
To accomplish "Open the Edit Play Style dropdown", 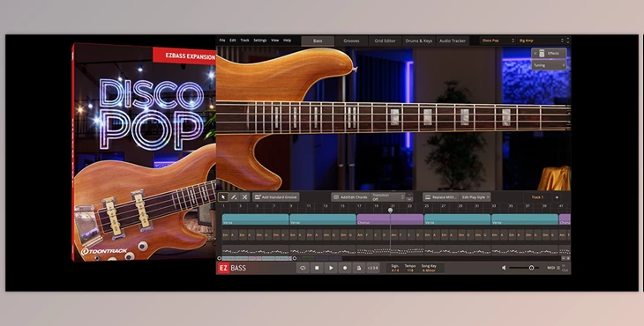I will coord(476,197).
